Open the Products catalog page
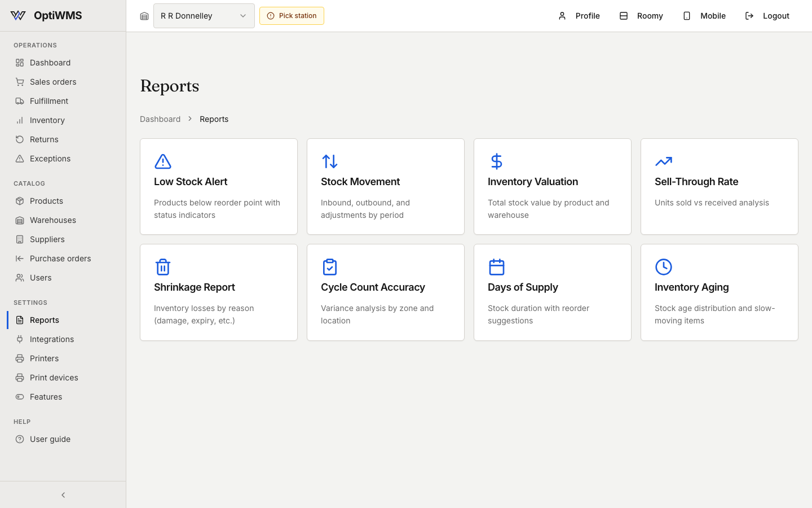812x508 pixels. (x=63, y=201)
